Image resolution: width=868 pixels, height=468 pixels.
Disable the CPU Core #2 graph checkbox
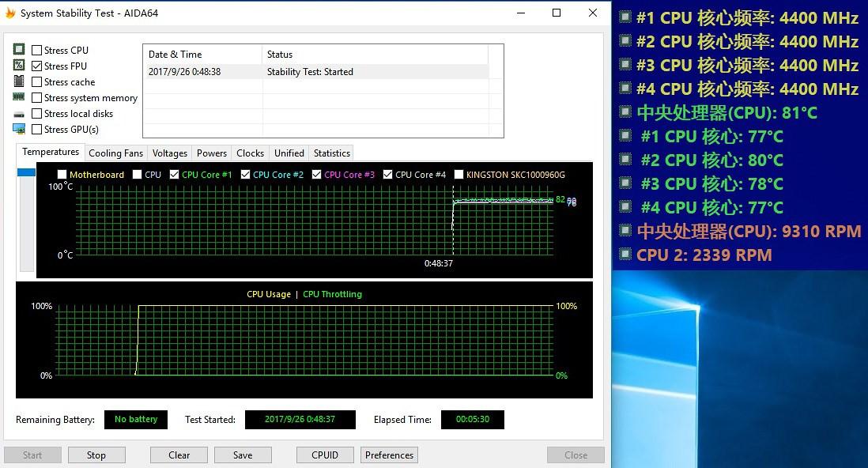tap(245, 175)
